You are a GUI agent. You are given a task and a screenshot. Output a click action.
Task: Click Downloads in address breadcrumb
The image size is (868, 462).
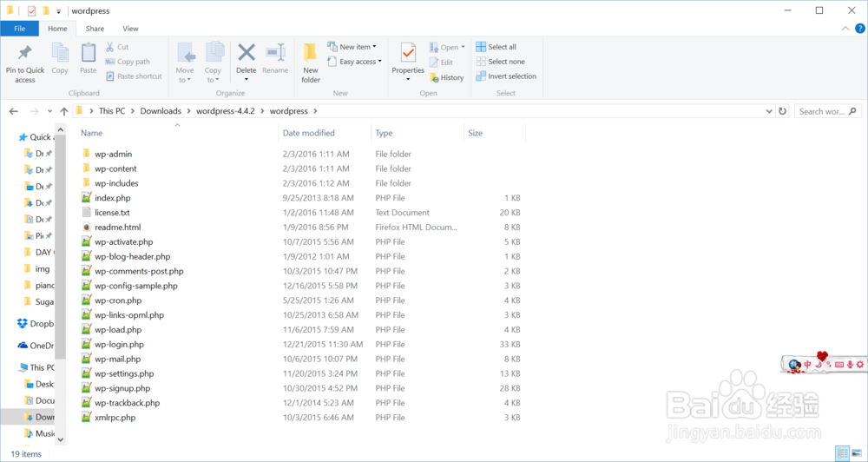[x=161, y=111]
